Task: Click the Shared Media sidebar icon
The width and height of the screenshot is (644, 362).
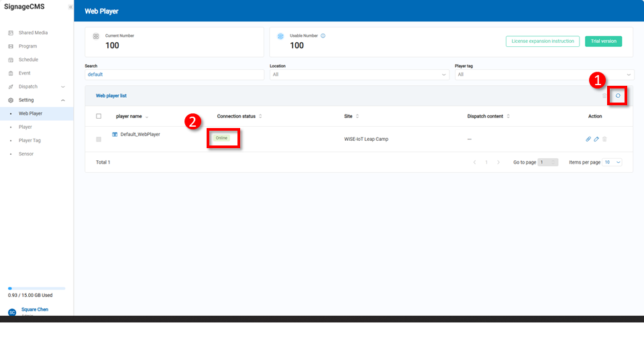Action: point(11,33)
